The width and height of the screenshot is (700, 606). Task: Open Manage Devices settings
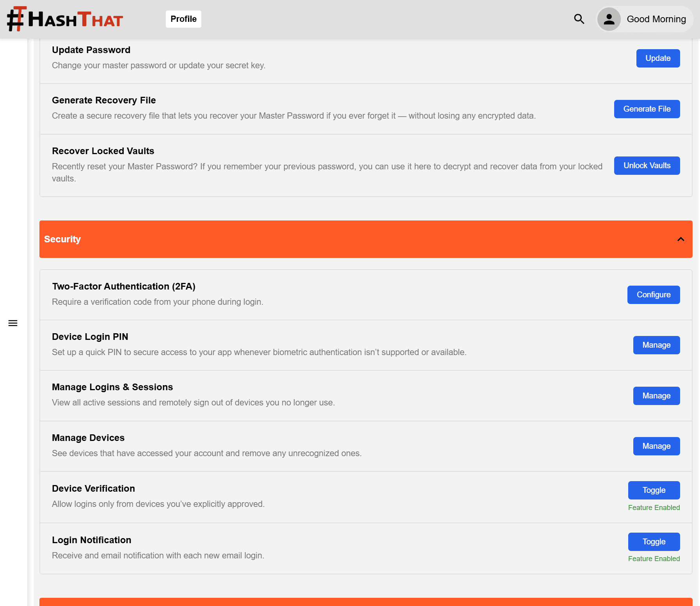656,446
